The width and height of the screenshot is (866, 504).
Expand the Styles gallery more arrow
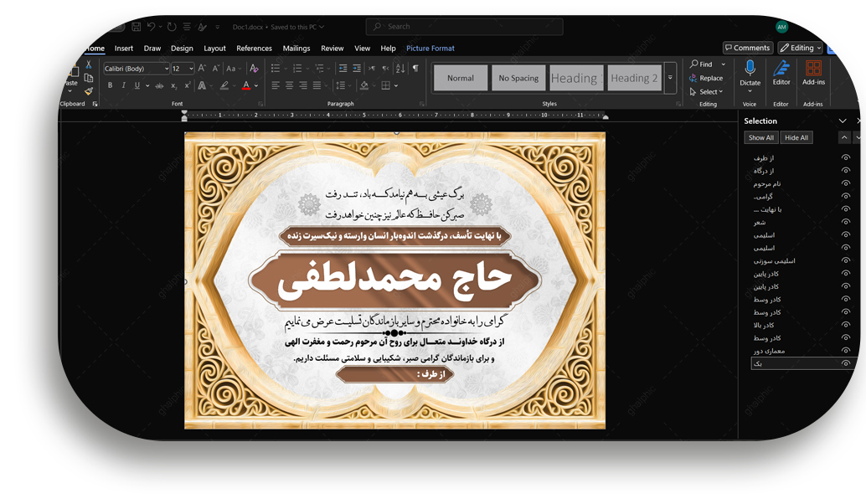tap(670, 78)
